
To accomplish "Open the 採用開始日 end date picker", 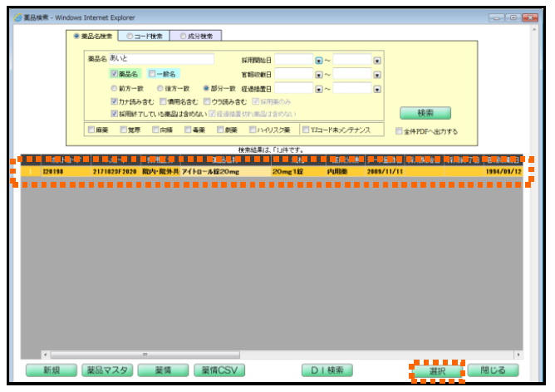I will click(376, 61).
